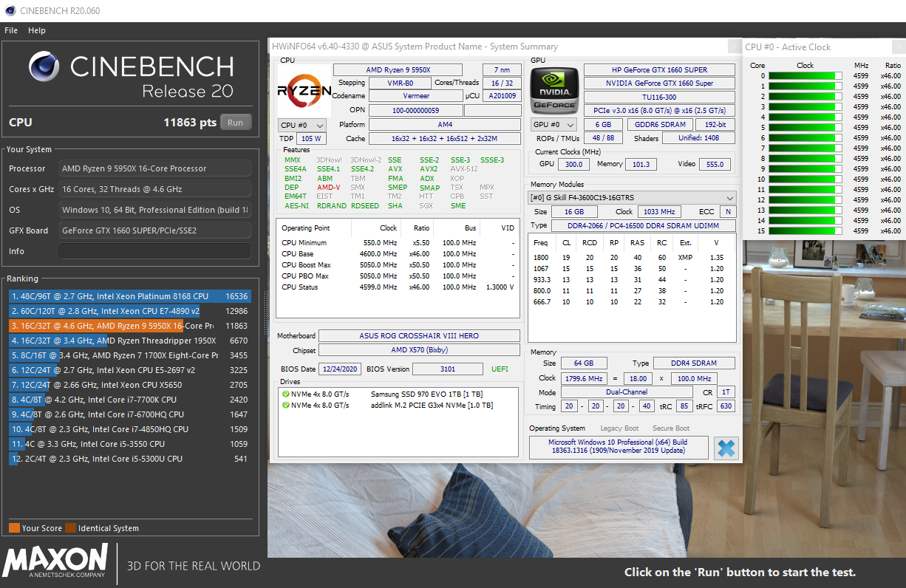Close HWiNFO summary with blue X button

coord(726,448)
